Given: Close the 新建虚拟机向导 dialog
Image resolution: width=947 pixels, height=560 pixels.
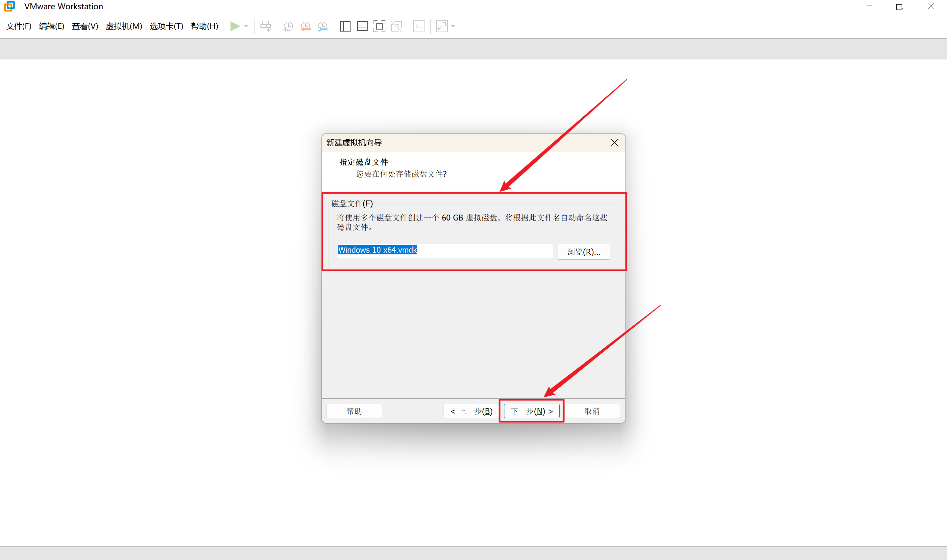Looking at the screenshot, I should pos(615,143).
